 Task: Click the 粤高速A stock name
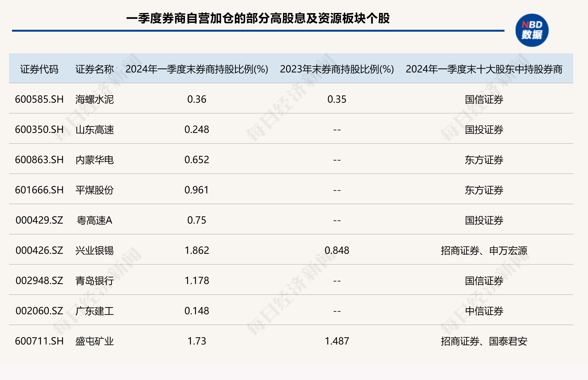coord(95,220)
